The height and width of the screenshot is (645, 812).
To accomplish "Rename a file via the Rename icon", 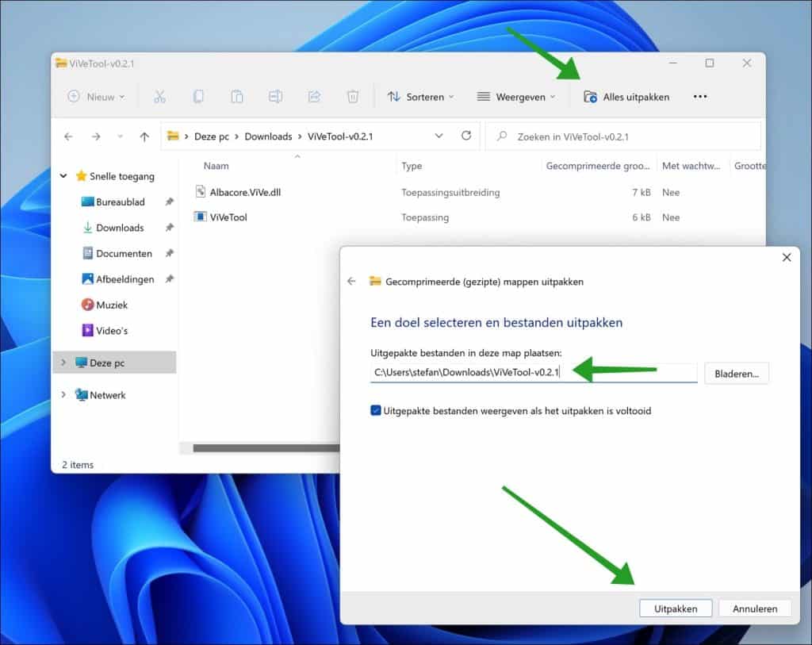I will (x=276, y=96).
